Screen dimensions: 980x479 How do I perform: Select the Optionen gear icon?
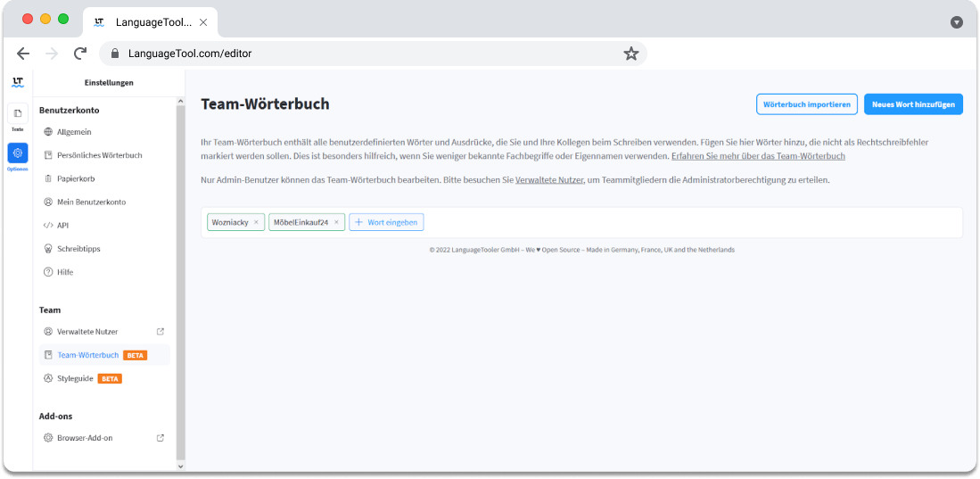(x=18, y=153)
